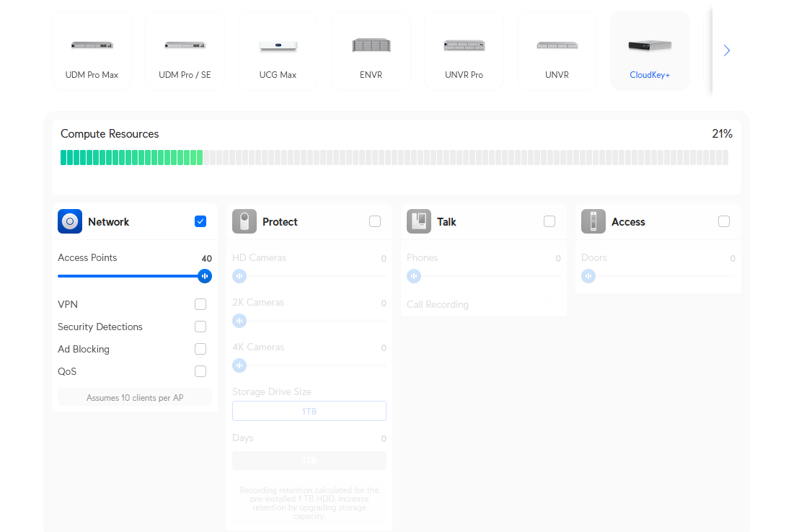Click the recording retention note text

click(x=309, y=503)
